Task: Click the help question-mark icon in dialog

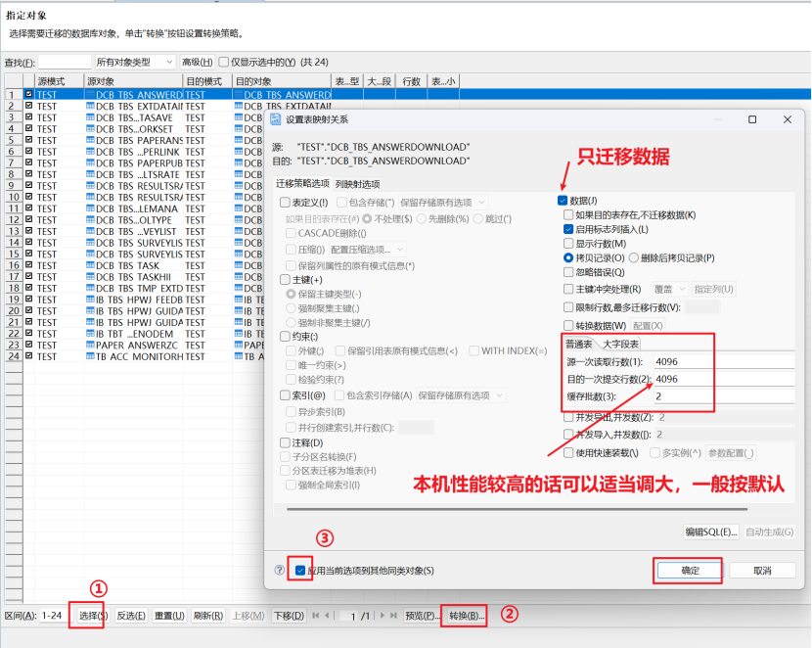Action: click(x=280, y=571)
